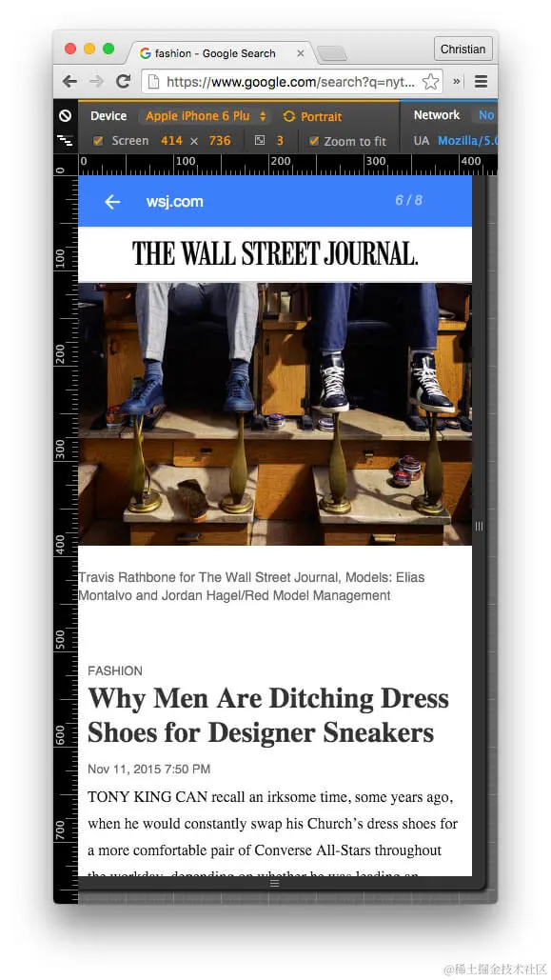Image resolution: width=551 pixels, height=980 pixels.
Task: Toggle the Zoom to fit checkbox
Action: pos(314,141)
